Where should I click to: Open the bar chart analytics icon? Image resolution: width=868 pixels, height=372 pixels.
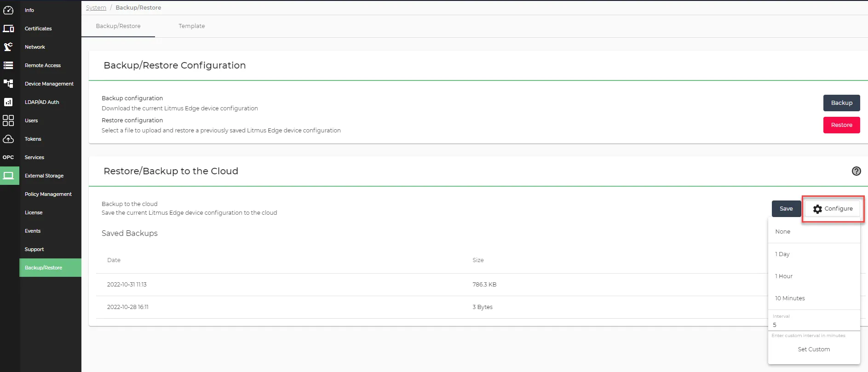pyautogui.click(x=8, y=102)
